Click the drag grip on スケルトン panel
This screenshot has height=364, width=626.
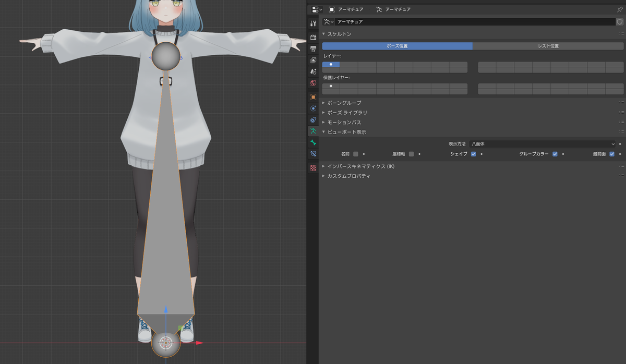click(x=621, y=34)
